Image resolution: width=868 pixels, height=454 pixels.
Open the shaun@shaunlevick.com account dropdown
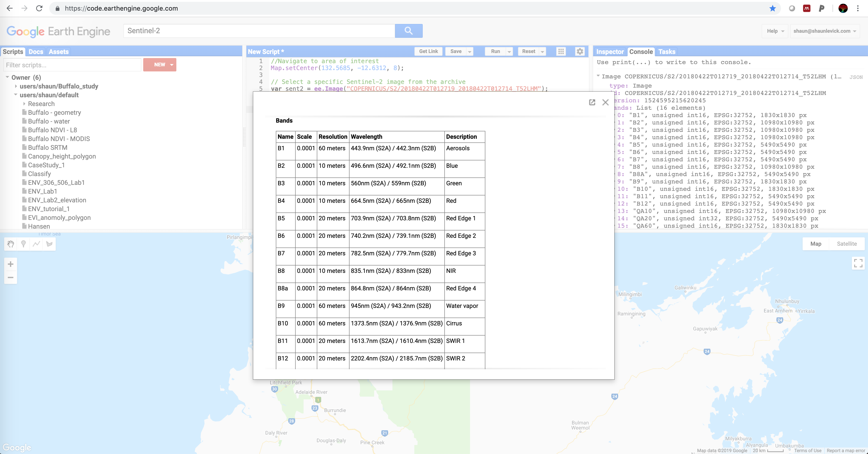coord(824,31)
